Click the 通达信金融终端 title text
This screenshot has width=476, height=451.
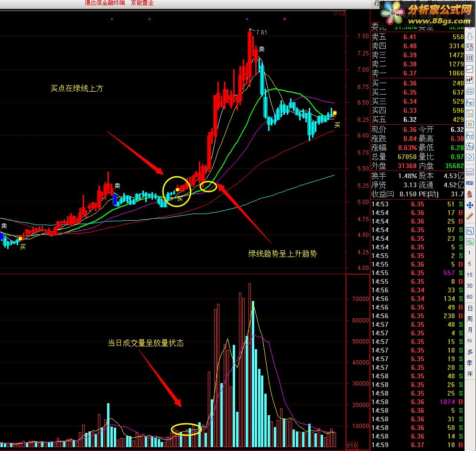click(x=105, y=3)
